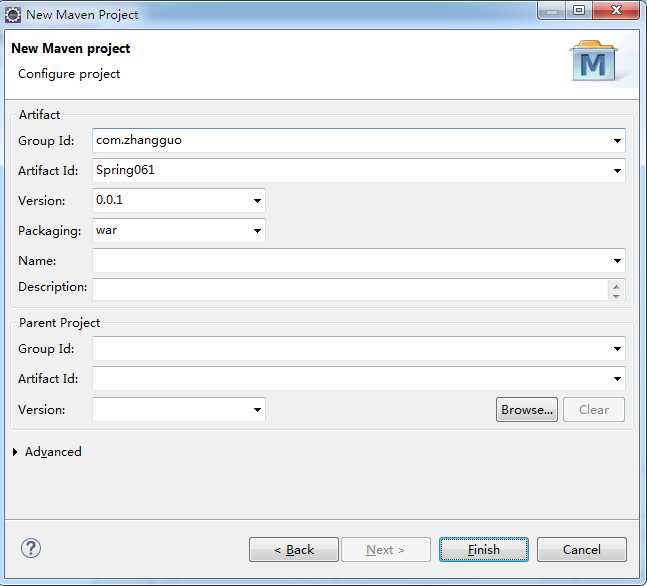The width and height of the screenshot is (647, 586).
Task: Click the Description field down scroll arrow
Action: tap(616, 295)
